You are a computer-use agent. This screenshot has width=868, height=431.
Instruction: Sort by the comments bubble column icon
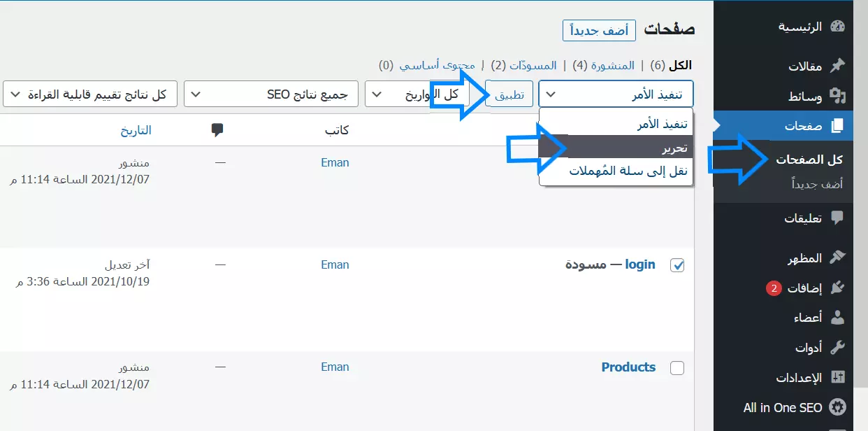[217, 129]
